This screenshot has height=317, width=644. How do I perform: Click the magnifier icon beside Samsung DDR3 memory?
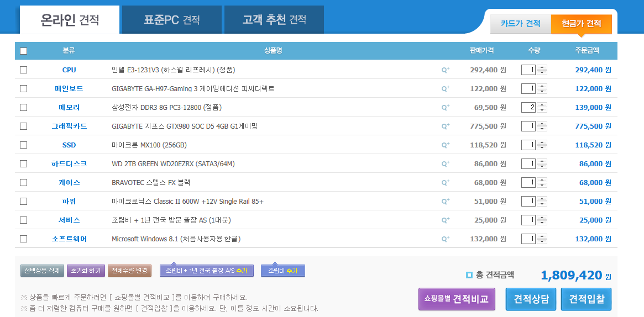(445, 108)
